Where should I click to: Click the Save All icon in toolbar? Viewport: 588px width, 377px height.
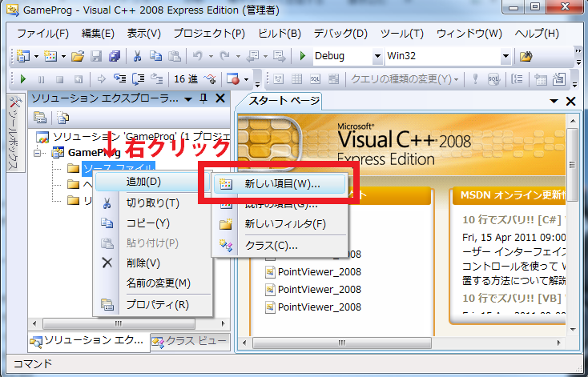point(114,57)
